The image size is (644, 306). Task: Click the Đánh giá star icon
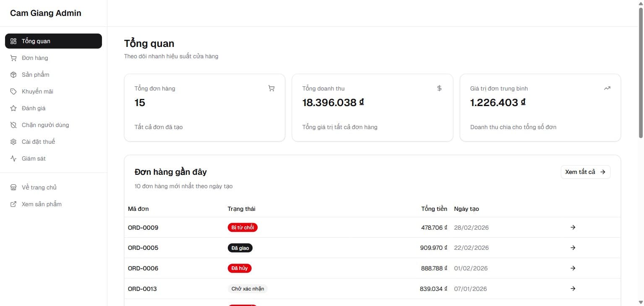tap(13, 108)
